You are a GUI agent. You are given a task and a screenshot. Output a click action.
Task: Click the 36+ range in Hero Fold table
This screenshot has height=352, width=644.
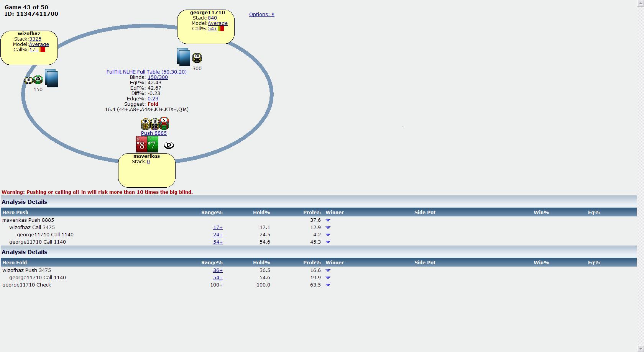pos(218,270)
